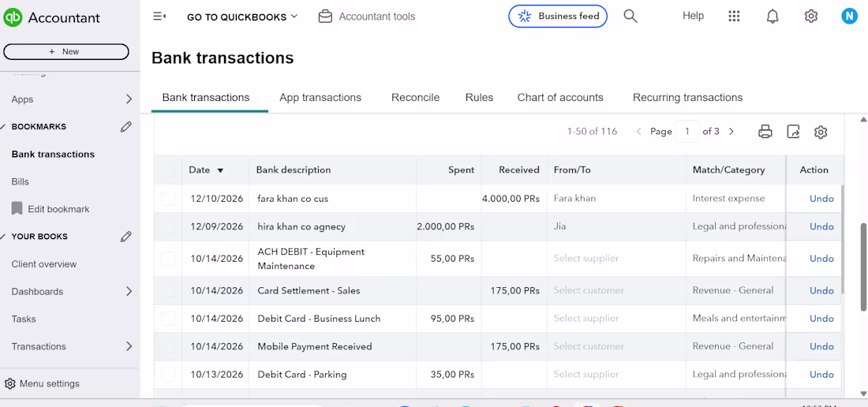Open the N user profile avatar

click(x=849, y=16)
